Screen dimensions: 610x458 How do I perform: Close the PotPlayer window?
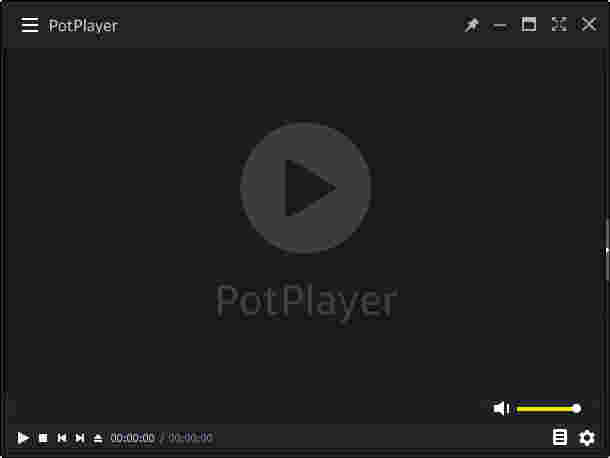[x=589, y=25]
